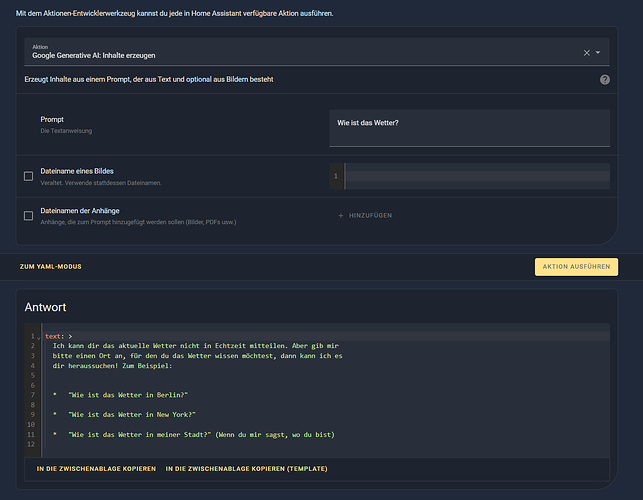Screen dimensions: 643x500
Task: Enable the 'Dateiname eines Bildes' checkbox
Action: point(28,176)
